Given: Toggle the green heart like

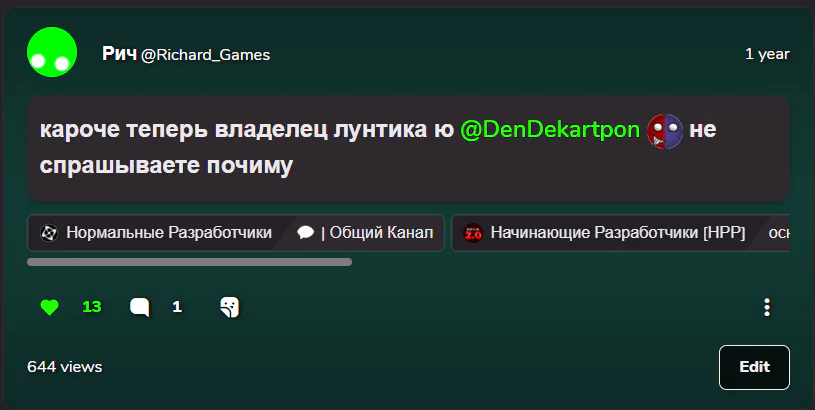Looking at the screenshot, I should coord(50,307).
